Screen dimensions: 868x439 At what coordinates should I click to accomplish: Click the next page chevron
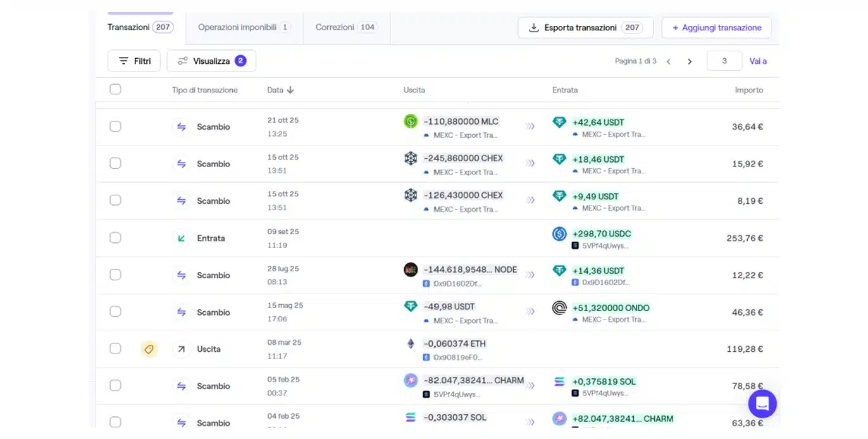point(690,61)
